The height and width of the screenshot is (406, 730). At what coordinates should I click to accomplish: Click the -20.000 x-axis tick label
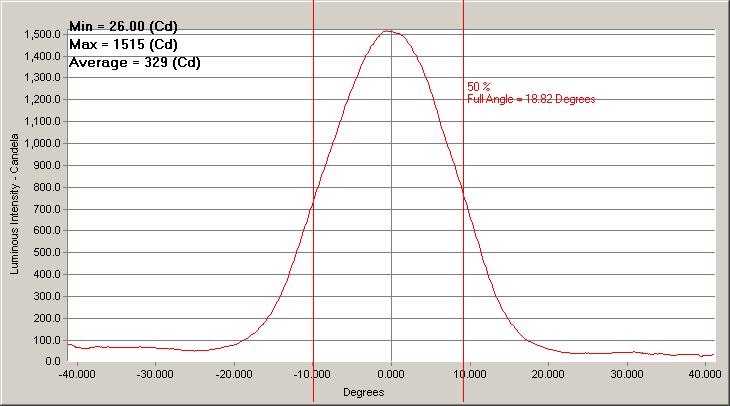coord(233,374)
